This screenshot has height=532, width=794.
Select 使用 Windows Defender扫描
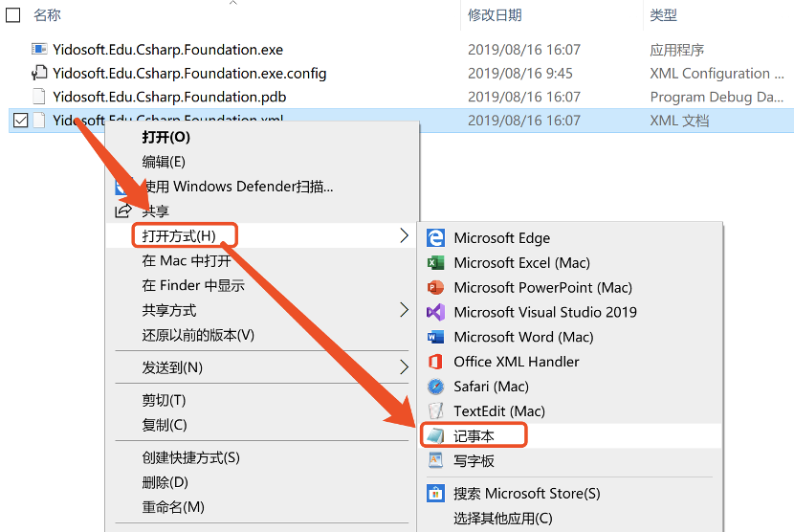click(x=238, y=187)
